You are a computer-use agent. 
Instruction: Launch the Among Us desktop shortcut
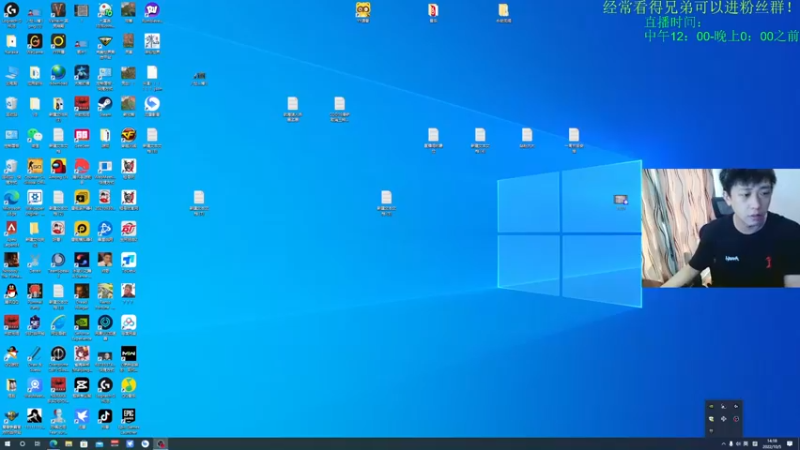58,166
